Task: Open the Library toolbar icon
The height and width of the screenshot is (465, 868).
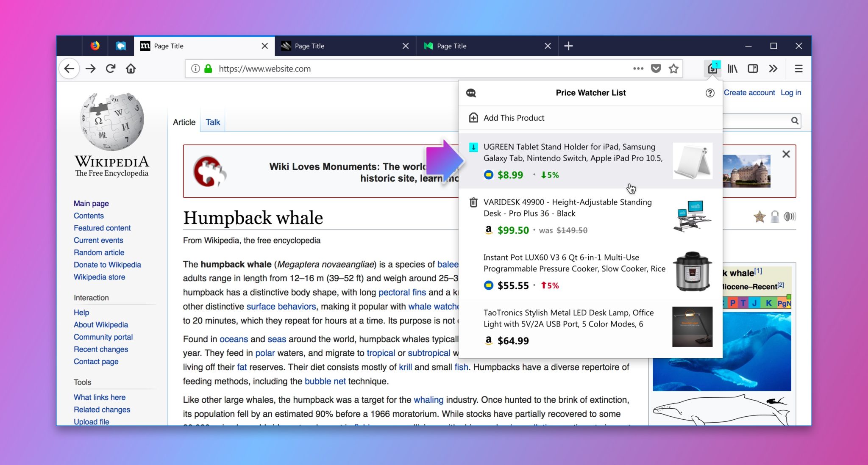Action: (x=732, y=69)
